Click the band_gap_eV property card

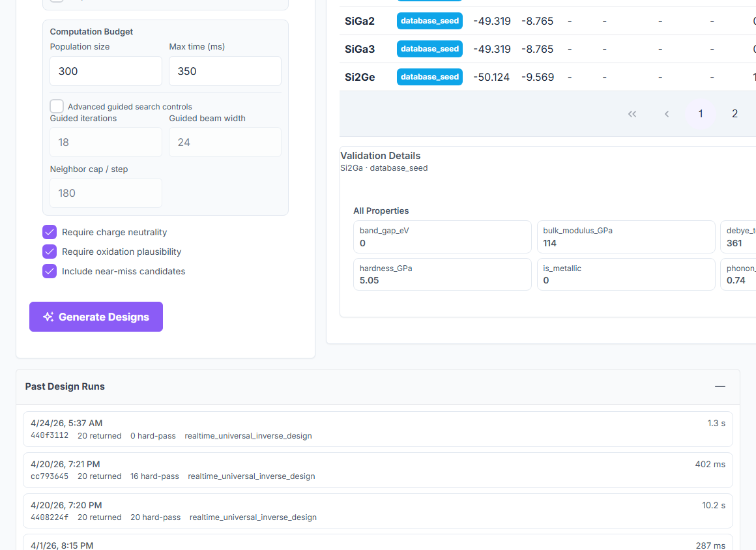click(442, 237)
